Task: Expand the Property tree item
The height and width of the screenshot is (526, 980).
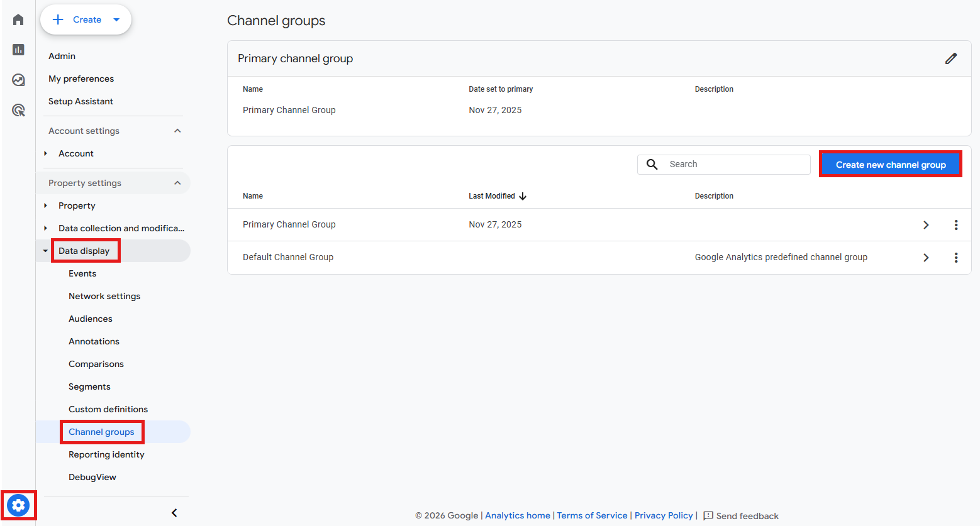Action: pyautogui.click(x=45, y=205)
